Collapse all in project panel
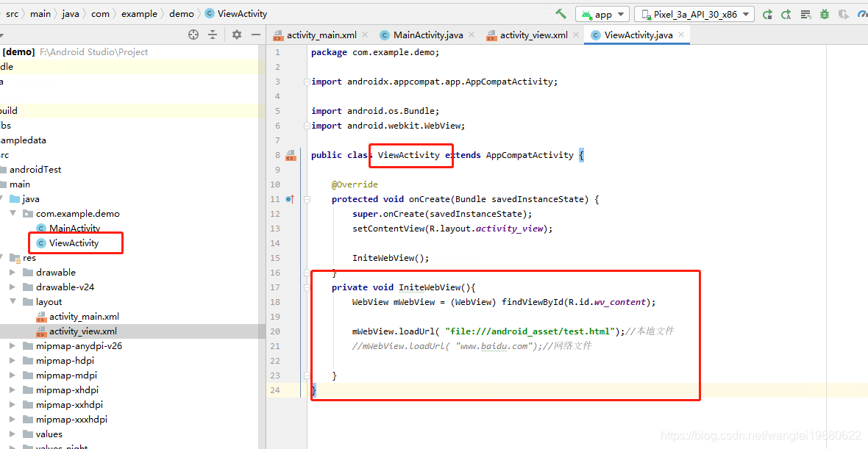868x449 pixels. pyautogui.click(x=213, y=35)
